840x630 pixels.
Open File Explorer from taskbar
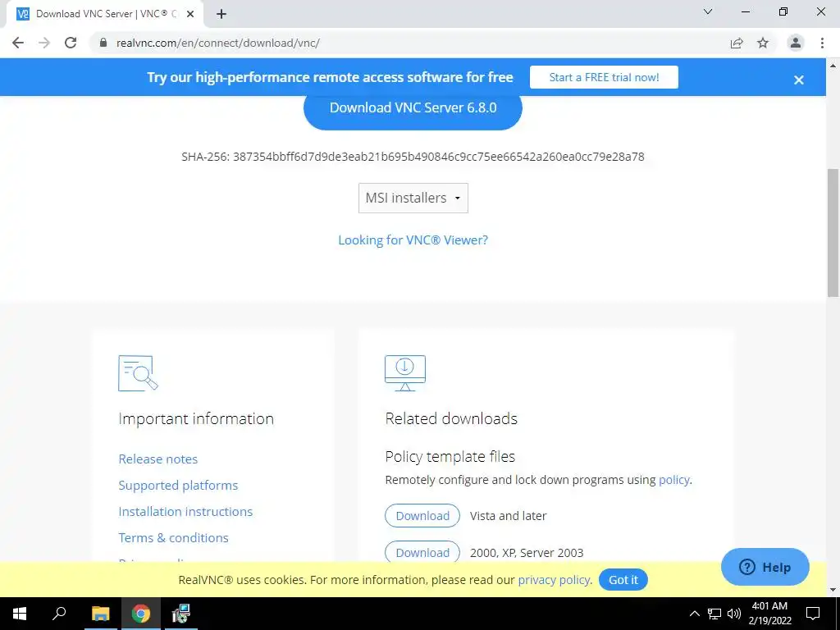coord(100,614)
